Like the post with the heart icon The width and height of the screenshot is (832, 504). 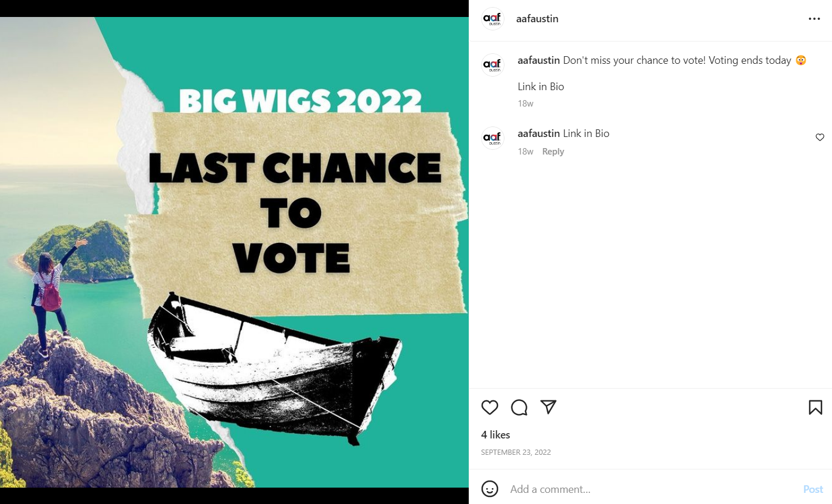[490, 407]
